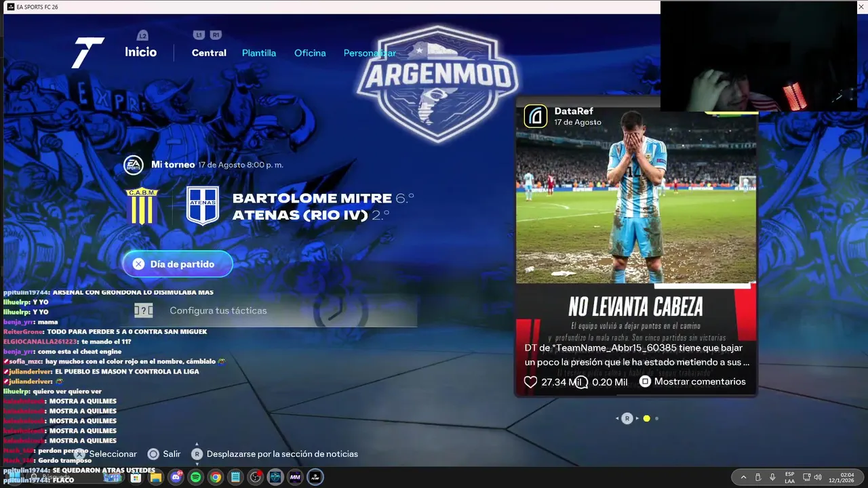Click the EA Sports FC 26 taskbar icon
Image resolution: width=868 pixels, height=488 pixels.
coord(315,478)
